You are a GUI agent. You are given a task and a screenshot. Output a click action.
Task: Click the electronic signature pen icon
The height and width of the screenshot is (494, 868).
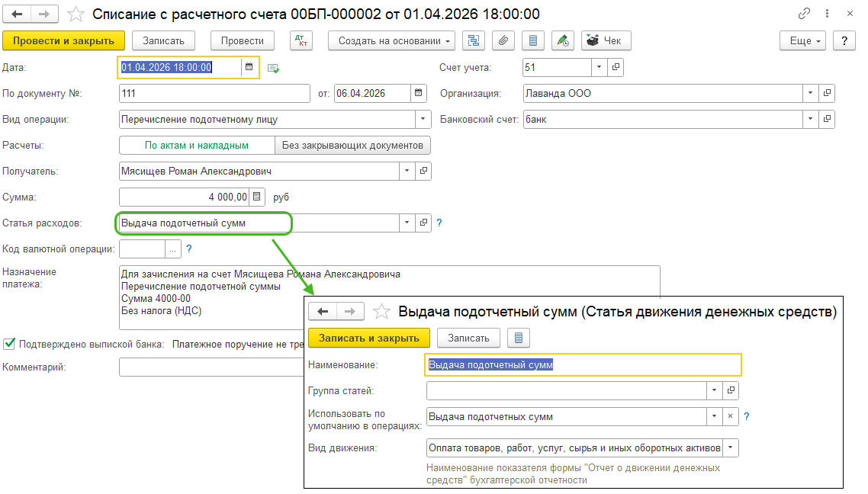(563, 40)
